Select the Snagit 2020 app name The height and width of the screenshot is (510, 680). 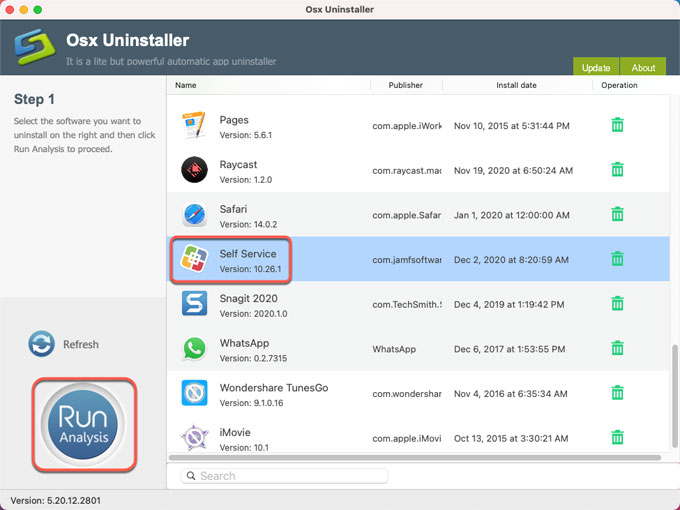pos(248,298)
